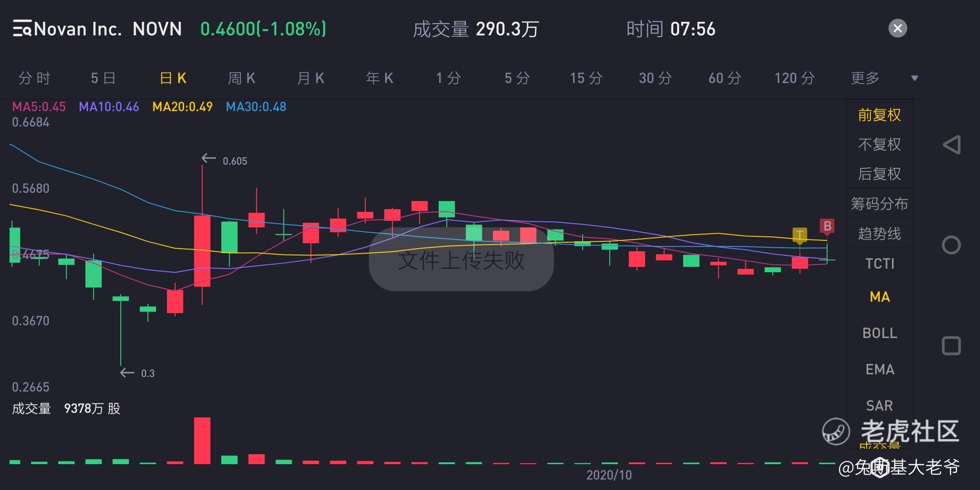This screenshot has width=980, height=490.
Task: Switch to 120分 chart tab
Action: point(794,78)
